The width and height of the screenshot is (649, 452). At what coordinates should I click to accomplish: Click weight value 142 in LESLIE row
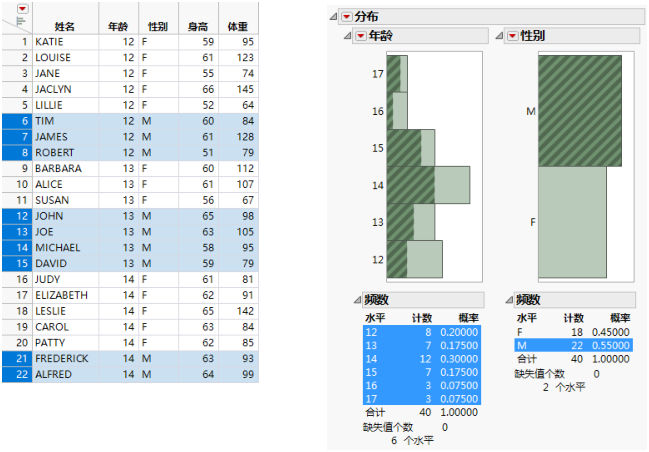[x=238, y=311]
